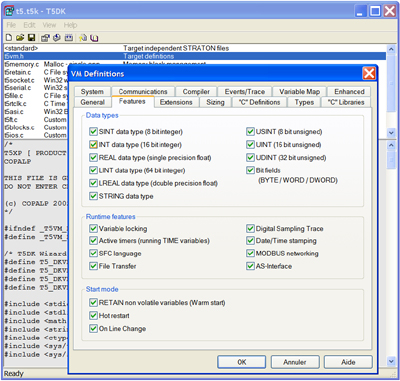Image resolution: width=400 pixels, height=381 pixels.
Task: Switch to Events/Trace tab
Action: [x=245, y=91]
